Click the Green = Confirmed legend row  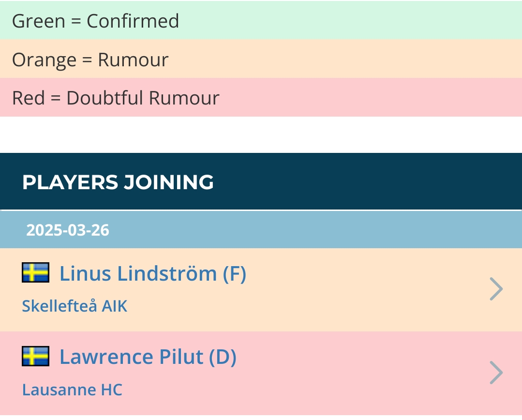(x=261, y=20)
